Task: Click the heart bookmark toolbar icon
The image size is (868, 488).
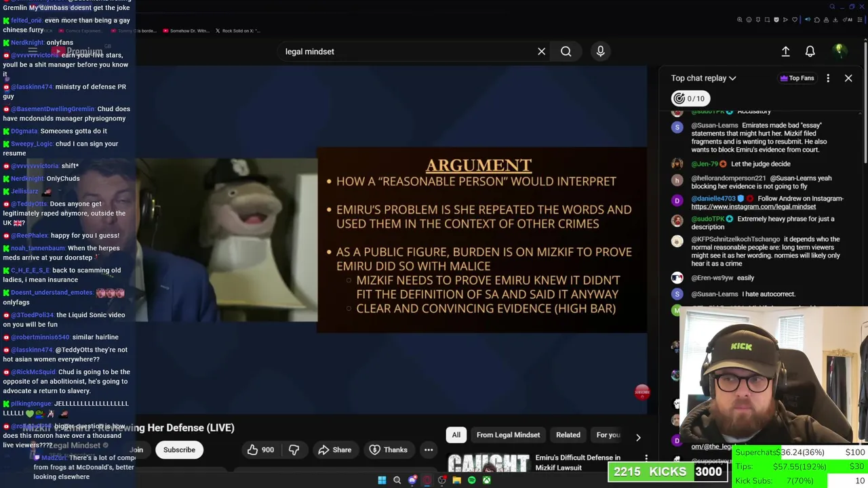Action: click(795, 20)
